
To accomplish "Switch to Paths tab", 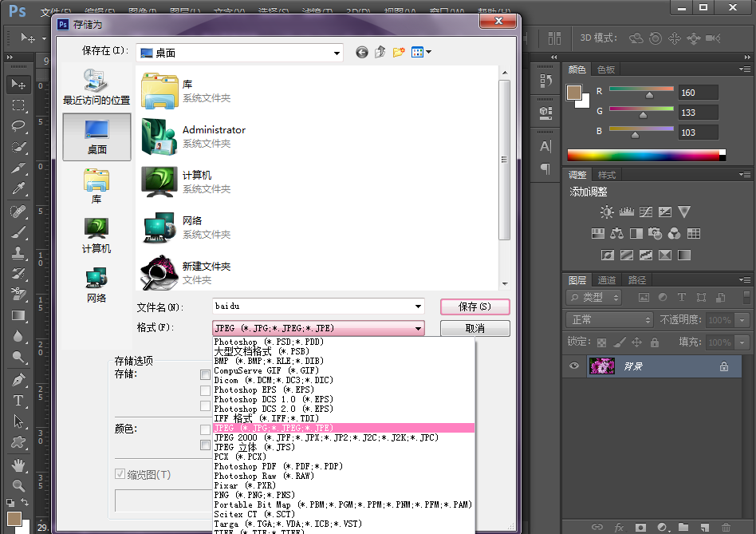I will (636, 280).
